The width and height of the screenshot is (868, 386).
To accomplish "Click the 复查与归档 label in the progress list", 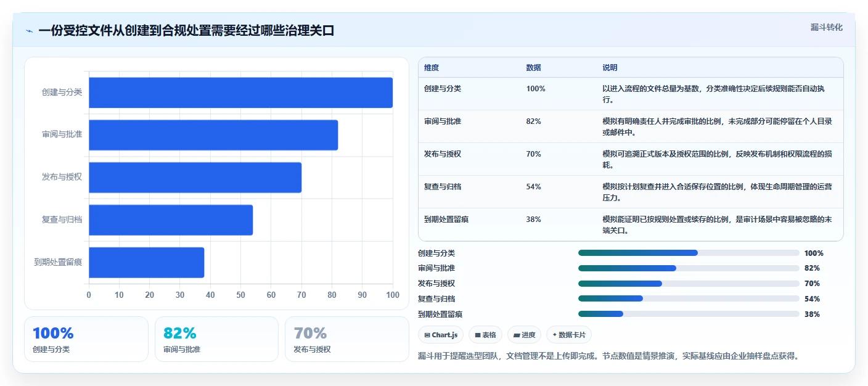I will pos(436,298).
